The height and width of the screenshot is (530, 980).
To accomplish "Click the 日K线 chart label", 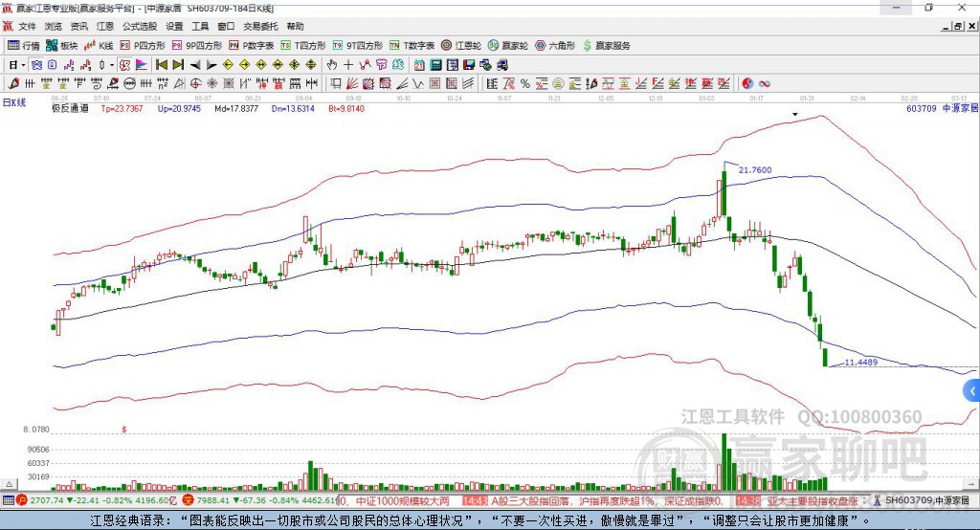I will (13, 102).
